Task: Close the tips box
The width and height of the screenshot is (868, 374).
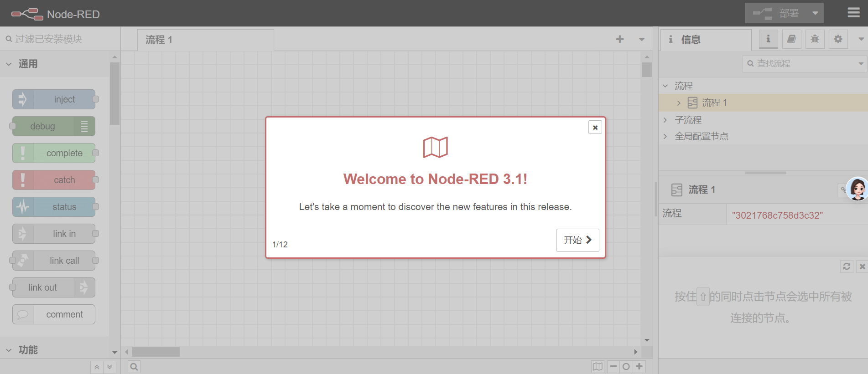Action: (x=862, y=266)
